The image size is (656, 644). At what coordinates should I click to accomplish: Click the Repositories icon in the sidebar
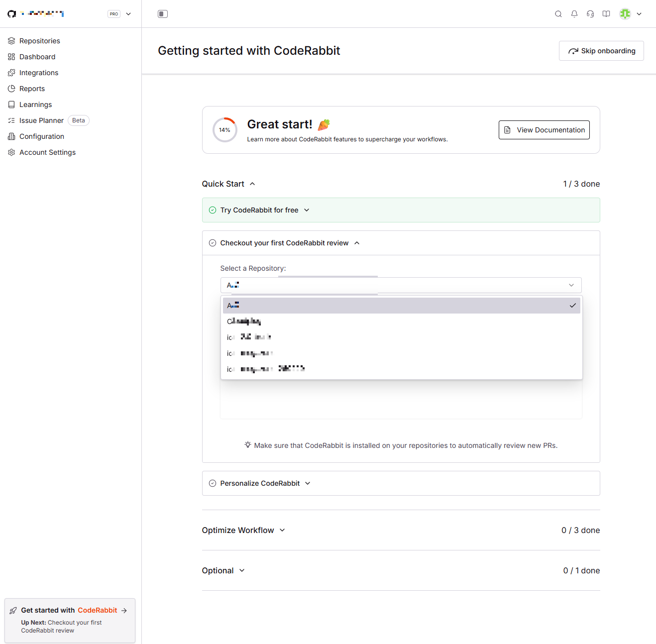[x=11, y=41]
